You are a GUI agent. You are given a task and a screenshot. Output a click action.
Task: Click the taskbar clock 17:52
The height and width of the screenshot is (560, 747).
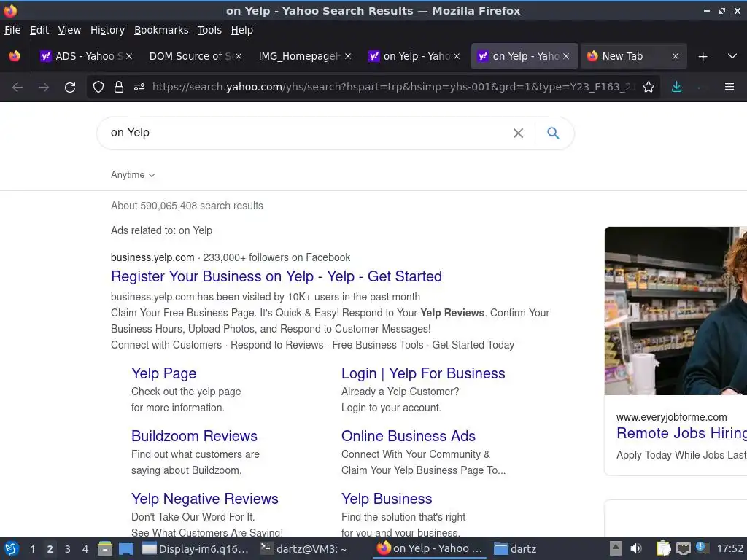[x=729, y=549]
